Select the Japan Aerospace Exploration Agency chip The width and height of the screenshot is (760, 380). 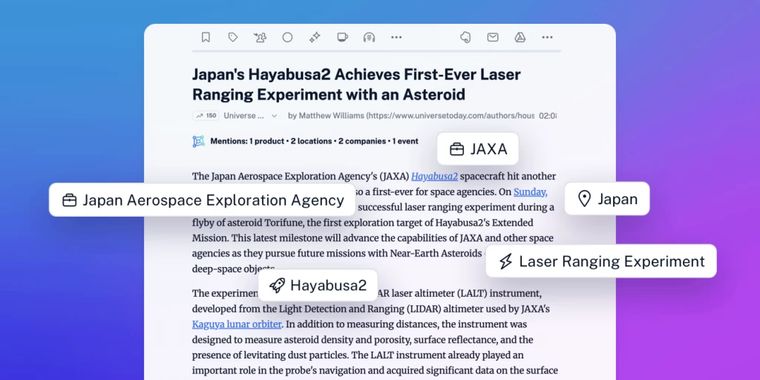203,200
